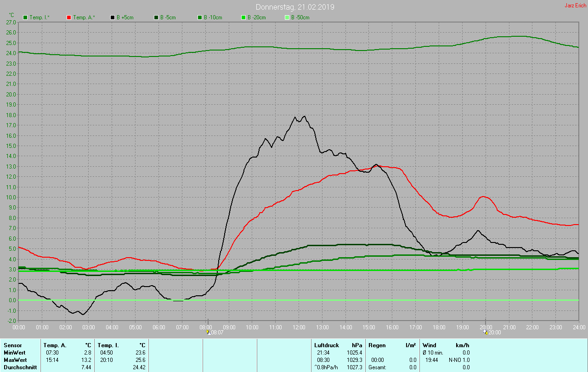This screenshot has height=372, width=588.
Task: Click the 25.6 indoor maximum value
Action: 140,360
